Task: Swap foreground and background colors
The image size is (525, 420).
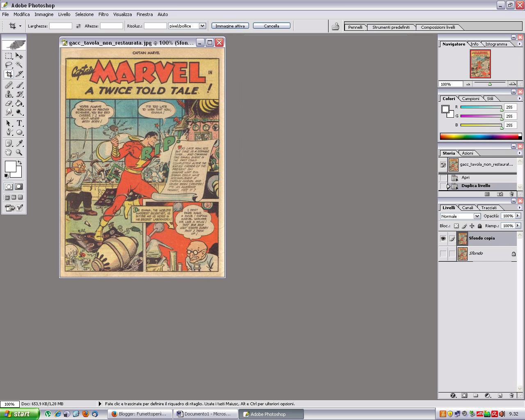Action: pyautogui.click(x=19, y=163)
